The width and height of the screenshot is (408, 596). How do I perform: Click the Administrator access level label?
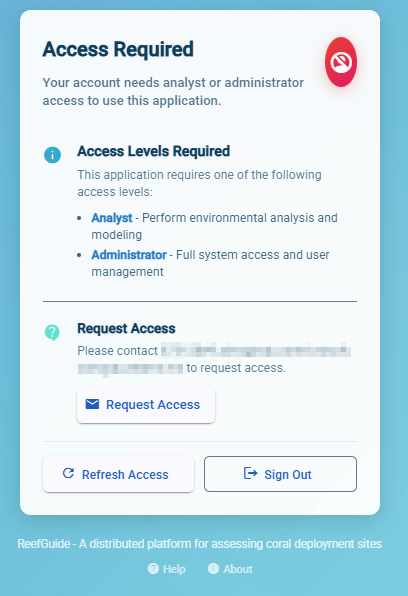click(129, 255)
